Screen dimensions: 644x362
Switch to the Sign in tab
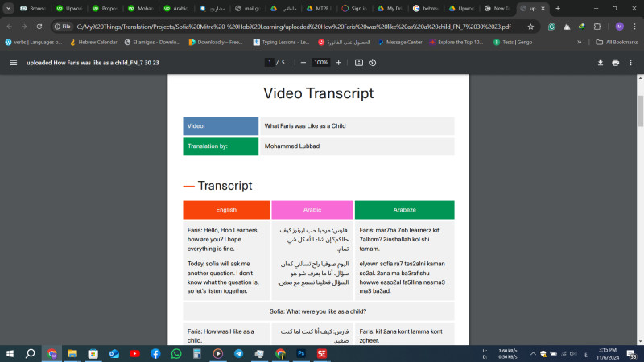coord(355,8)
